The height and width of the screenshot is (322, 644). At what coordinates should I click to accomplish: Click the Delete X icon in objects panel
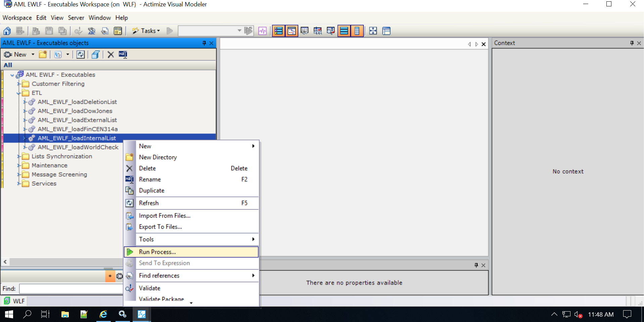(110, 54)
